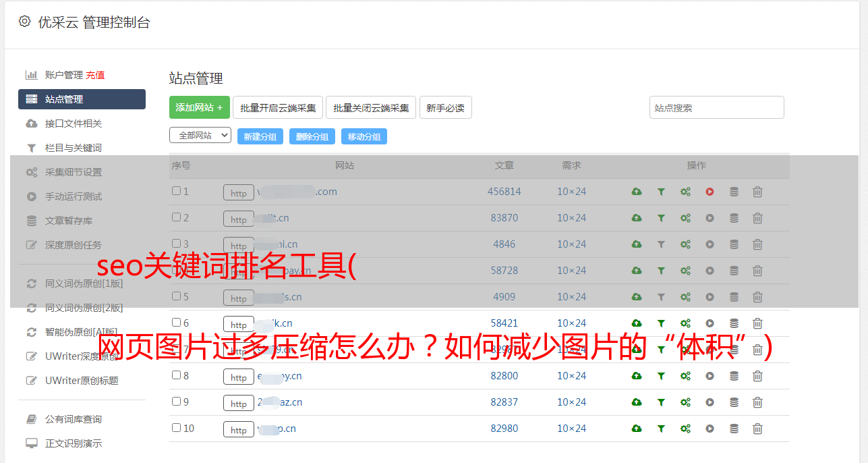Delete site 1 with trash icon
The image size is (868, 463).
pyautogui.click(x=757, y=192)
